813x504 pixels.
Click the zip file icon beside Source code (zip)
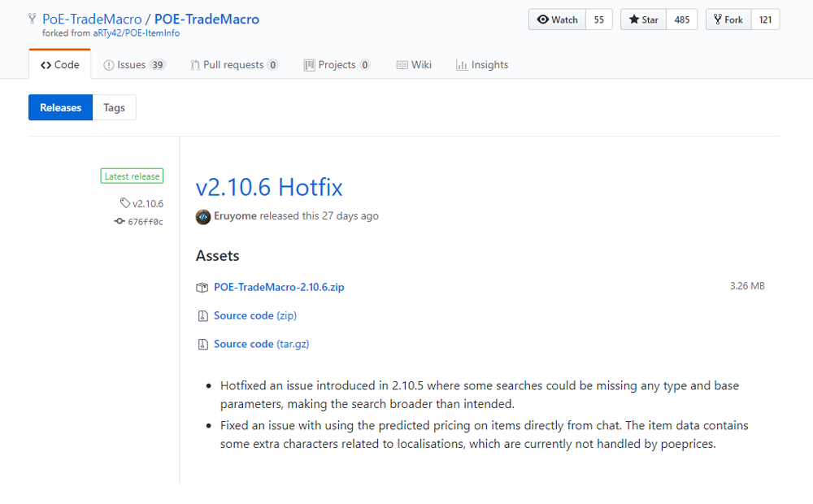click(x=202, y=315)
